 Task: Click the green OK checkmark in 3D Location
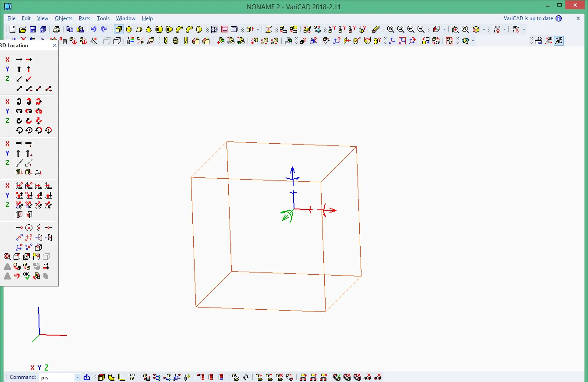click(x=27, y=276)
